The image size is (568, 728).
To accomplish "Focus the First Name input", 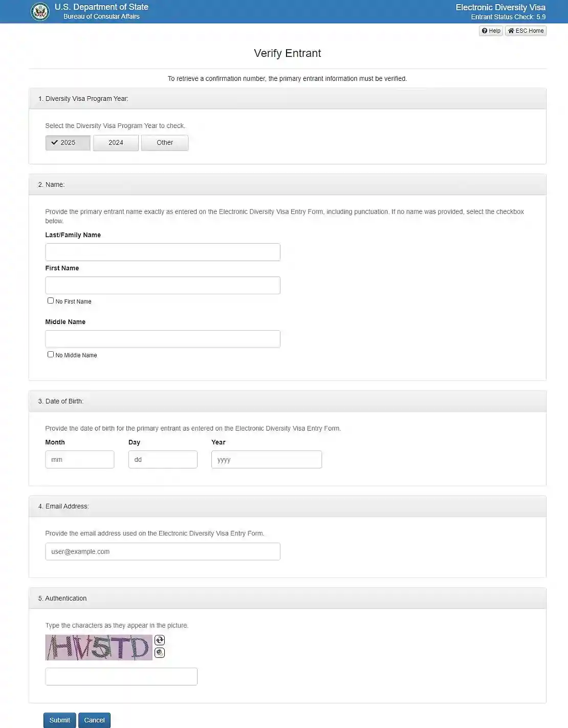I will pyautogui.click(x=163, y=285).
